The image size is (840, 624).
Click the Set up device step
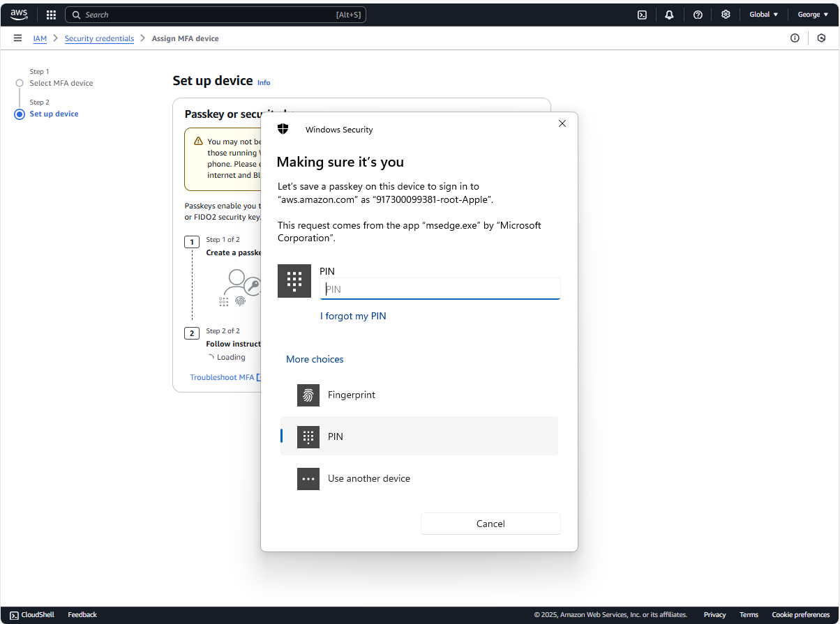coord(54,114)
